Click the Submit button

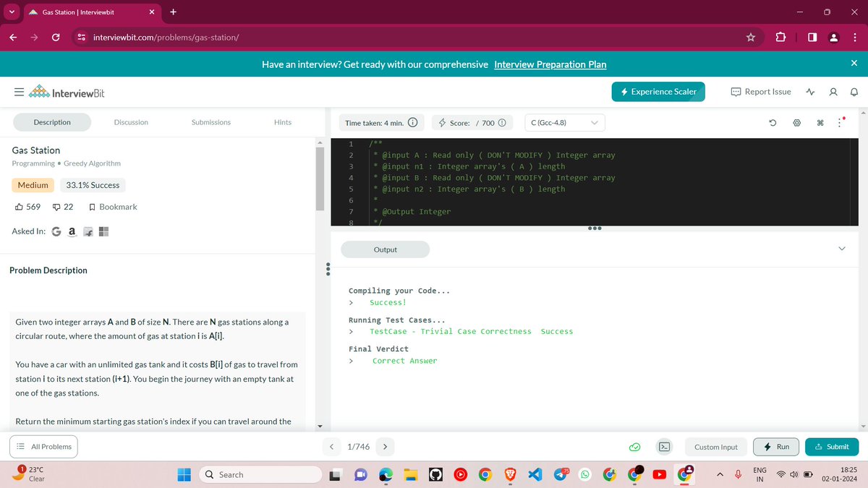tap(831, 447)
